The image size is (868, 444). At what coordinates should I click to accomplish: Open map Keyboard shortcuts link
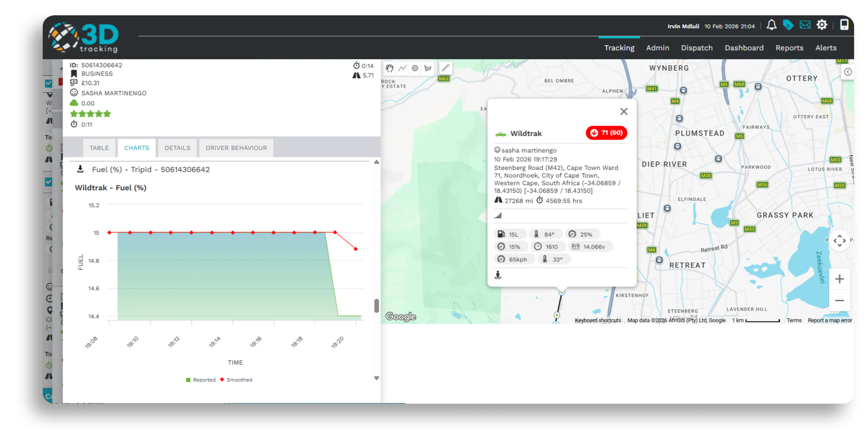(598, 320)
